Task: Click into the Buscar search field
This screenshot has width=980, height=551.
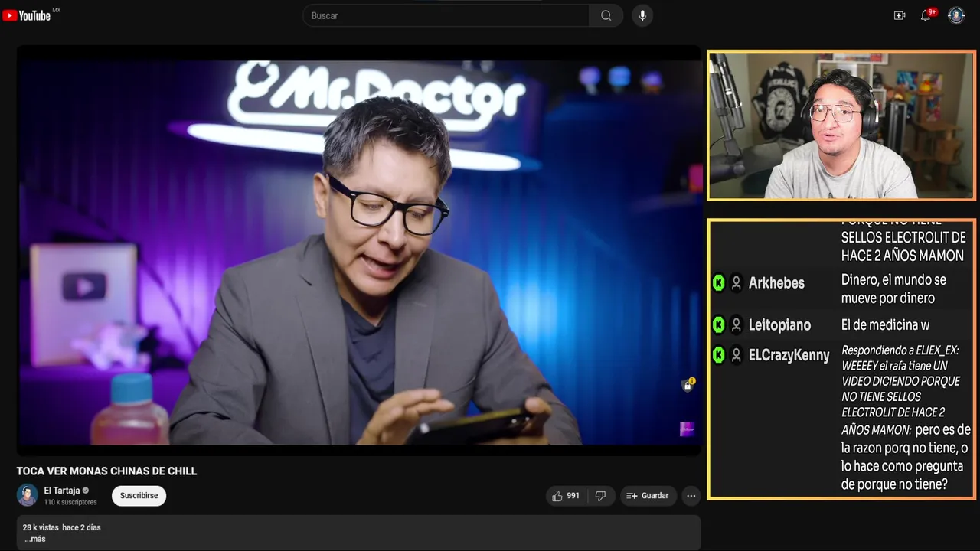Action: click(446, 15)
